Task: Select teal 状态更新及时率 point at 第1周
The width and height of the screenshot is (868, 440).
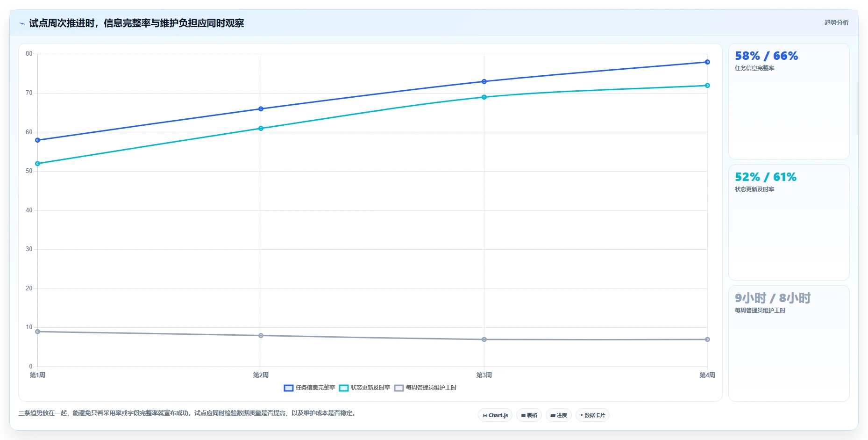Action: (x=38, y=164)
